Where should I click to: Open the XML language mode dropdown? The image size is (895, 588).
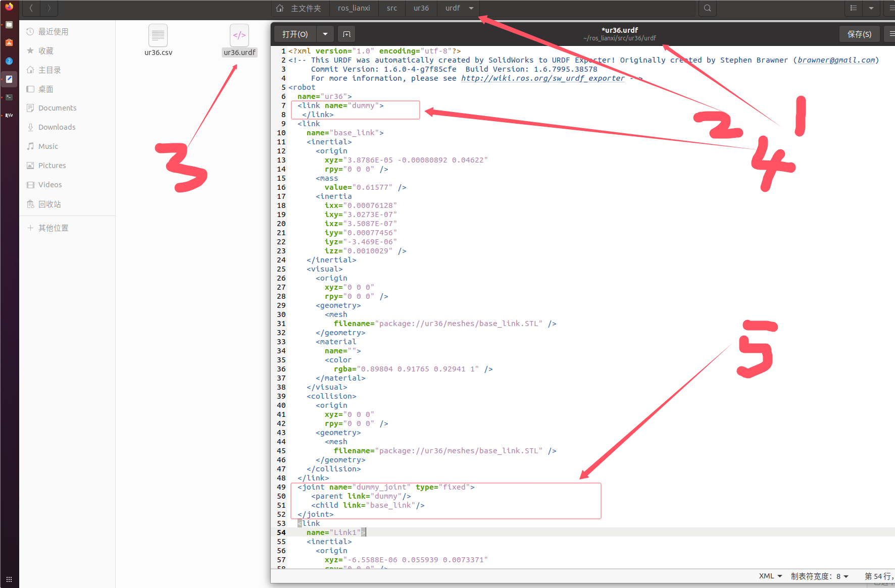769,576
